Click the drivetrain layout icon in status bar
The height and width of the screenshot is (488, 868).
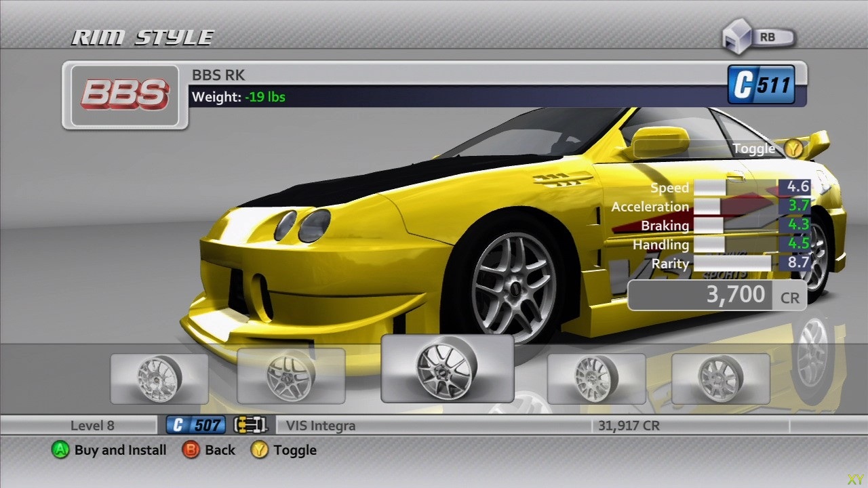[x=250, y=426]
